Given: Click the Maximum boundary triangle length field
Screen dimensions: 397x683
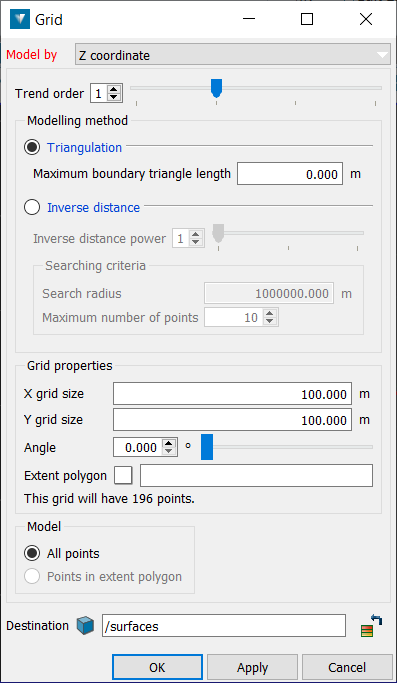Looking at the screenshot, I should 290,174.
